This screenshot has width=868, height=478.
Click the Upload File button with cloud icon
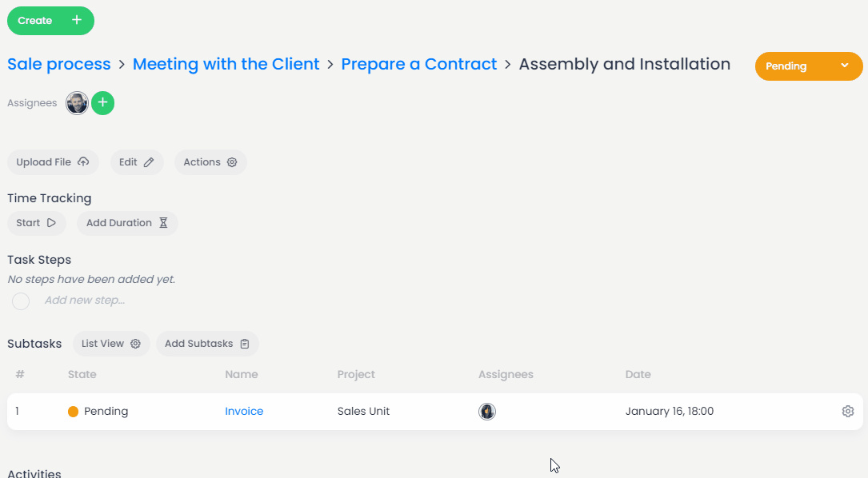click(x=53, y=162)
